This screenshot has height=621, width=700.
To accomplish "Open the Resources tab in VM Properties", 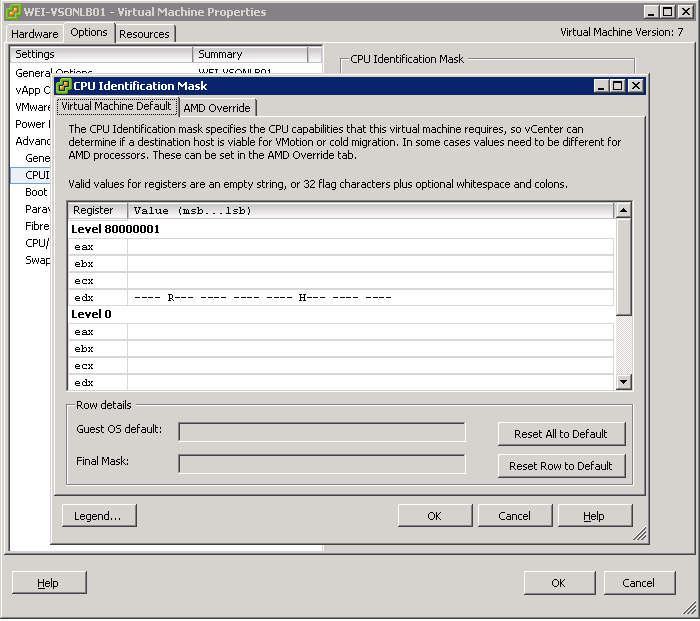I will pos(144,34).
